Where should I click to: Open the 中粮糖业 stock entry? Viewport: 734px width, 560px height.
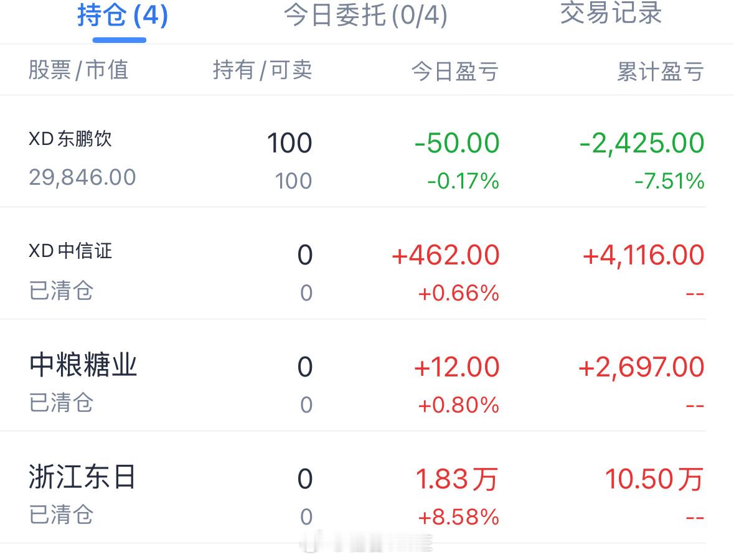point(83,365)
